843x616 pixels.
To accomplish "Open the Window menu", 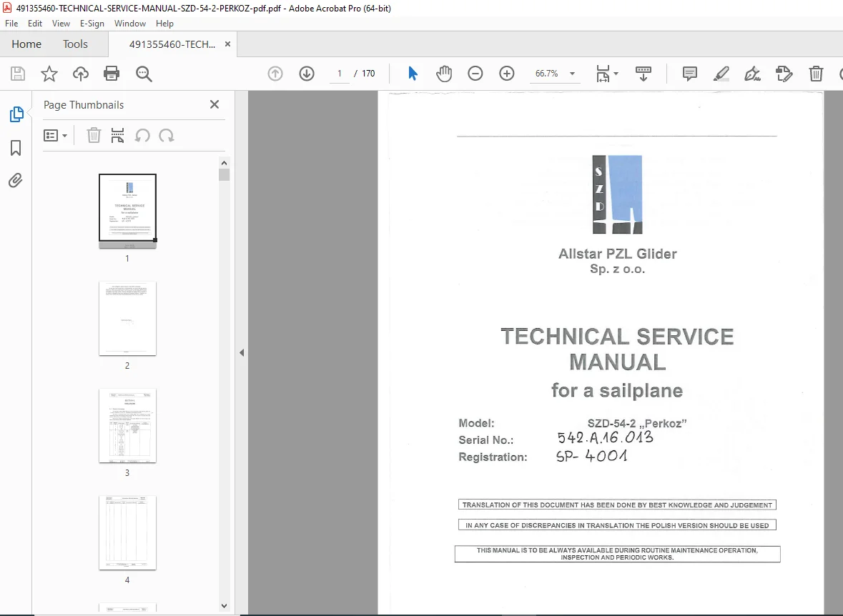I will pyautogui.click(x=130, y=24).
